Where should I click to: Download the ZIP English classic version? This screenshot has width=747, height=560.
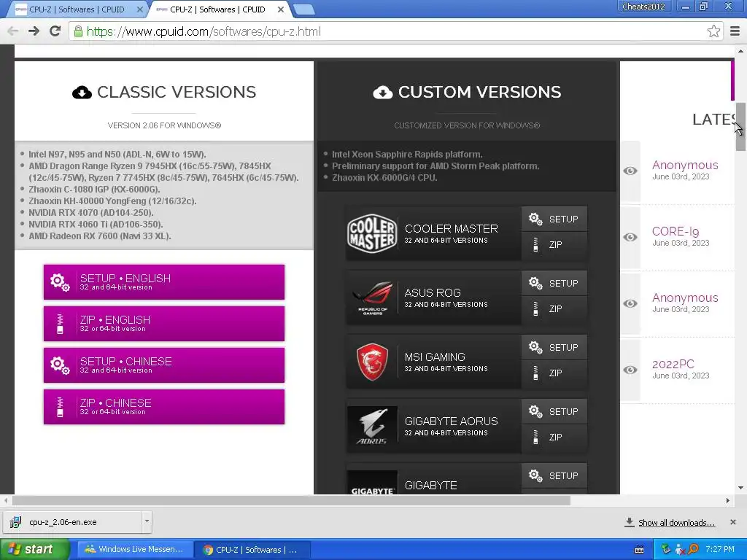164,324
